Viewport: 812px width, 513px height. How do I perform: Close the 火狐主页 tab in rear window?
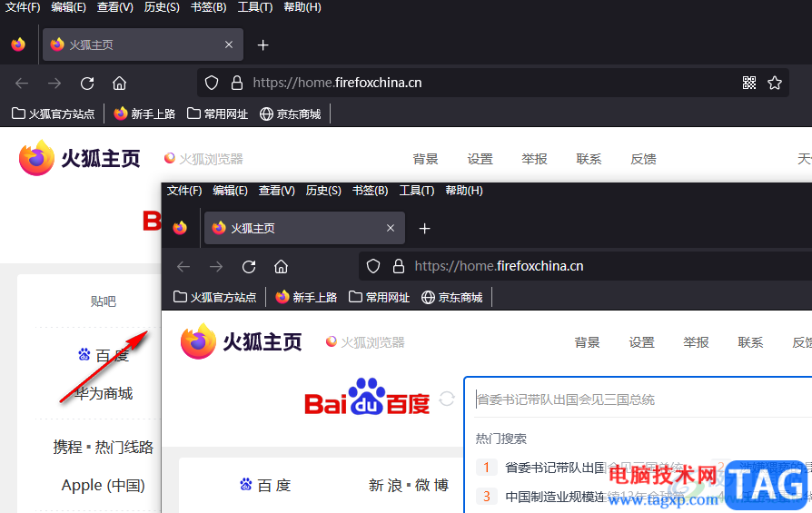tap(229, 44)
